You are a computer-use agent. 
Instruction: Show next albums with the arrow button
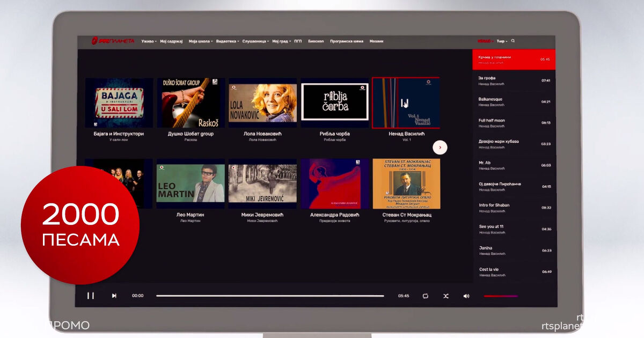[x=440, y=147]
